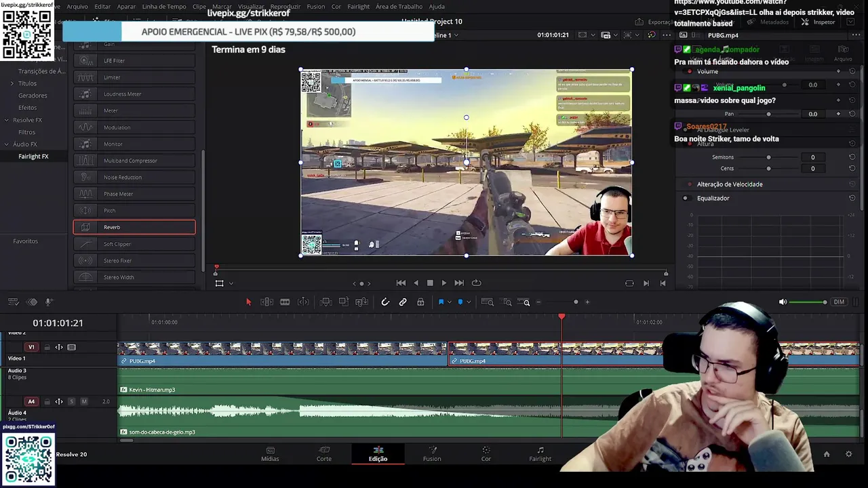
Task: Click the Insert Clip toolbar icon
Action: click(325, 302)
